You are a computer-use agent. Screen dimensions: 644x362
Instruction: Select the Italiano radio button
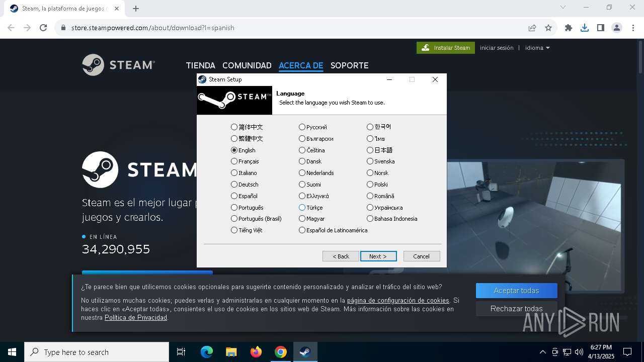coord(244,173)
